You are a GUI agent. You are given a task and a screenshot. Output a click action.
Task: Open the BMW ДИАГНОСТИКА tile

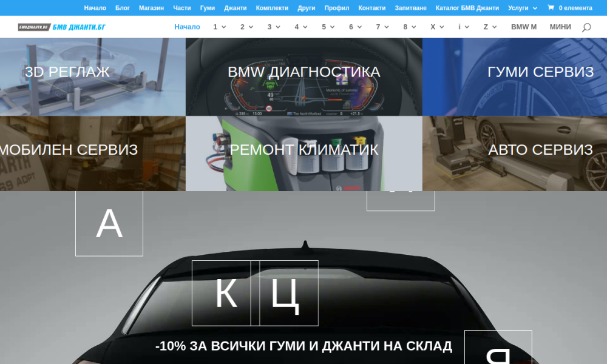(x=304, y=77)
